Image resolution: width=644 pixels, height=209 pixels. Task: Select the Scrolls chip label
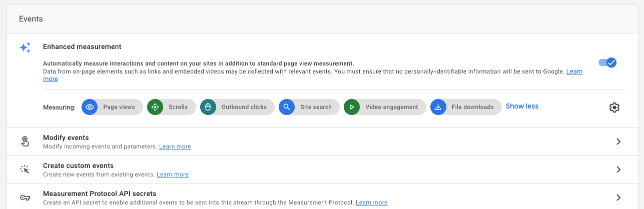[178, 107]
